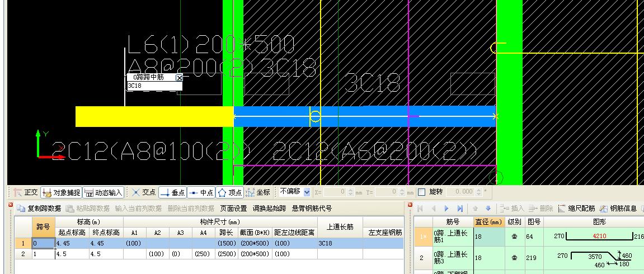Viewport: 644px width, 274px height.
Task: Select span row 2 header
Action: coord(23,254)
